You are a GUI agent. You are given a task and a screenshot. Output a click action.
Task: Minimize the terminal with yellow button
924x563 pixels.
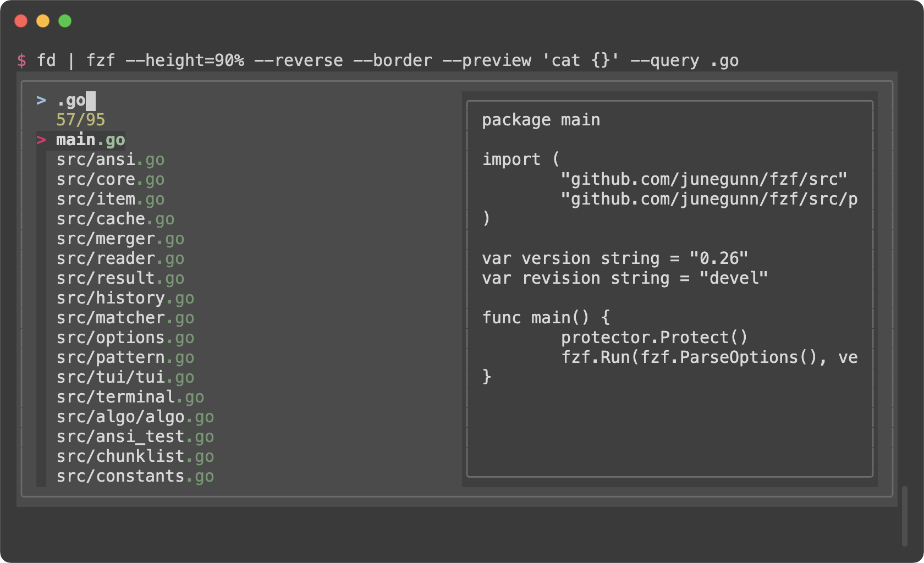point(43,21)
